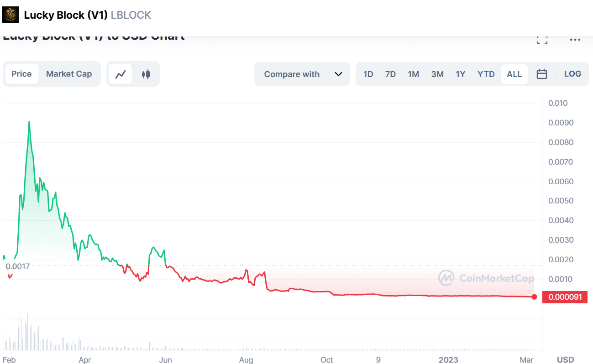Open the three-dot more options menu
Viewport: 593px width, 364px height.
point(575,40)
